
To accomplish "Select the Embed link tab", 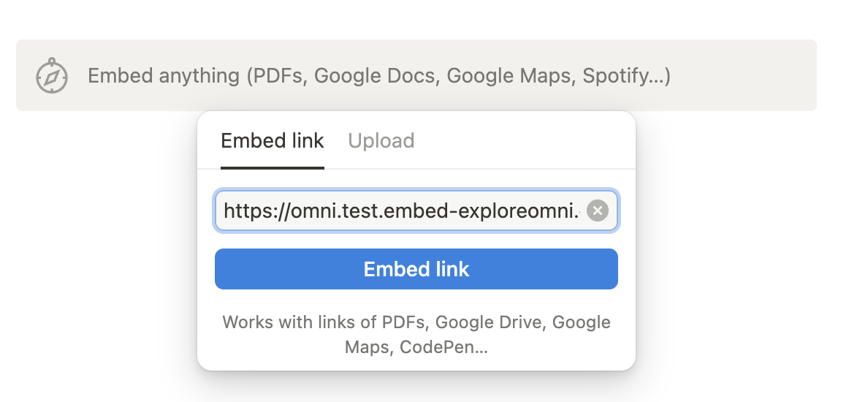I will pos(273,141).
